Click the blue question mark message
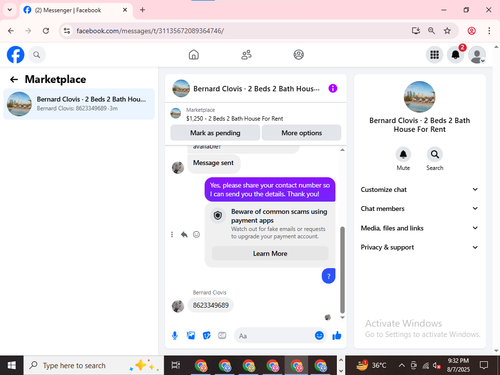 point(329,276)
